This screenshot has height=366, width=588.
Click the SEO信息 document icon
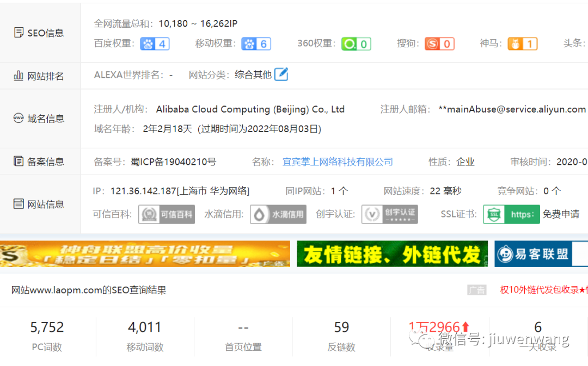pyautogui.click(x=19, y=33)
